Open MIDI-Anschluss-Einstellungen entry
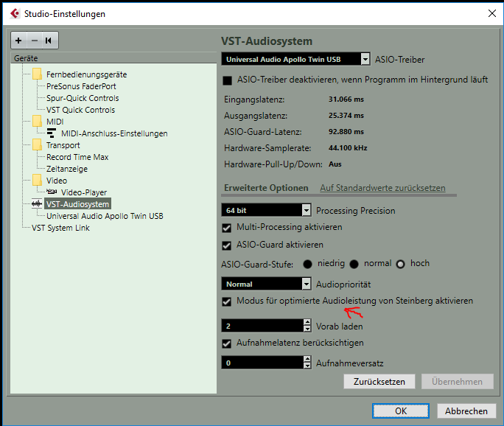The height and width of the screenshot is (426, 504). tap(114, 133)
